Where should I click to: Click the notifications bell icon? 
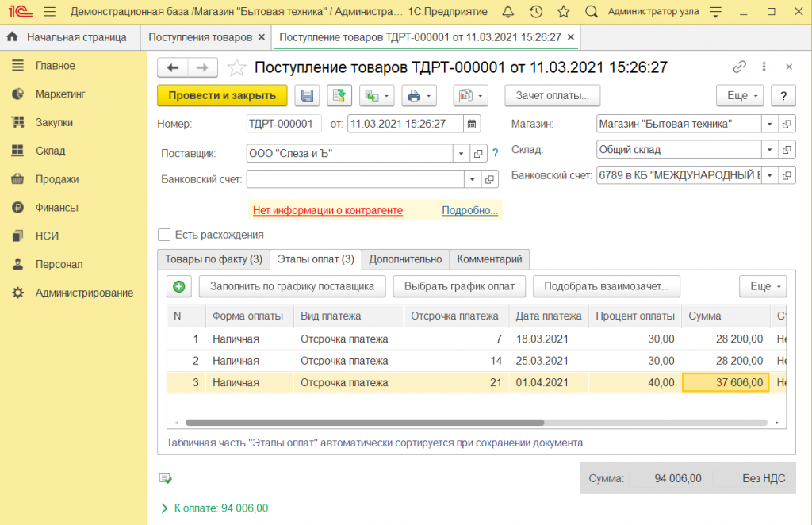coord(508,12)
